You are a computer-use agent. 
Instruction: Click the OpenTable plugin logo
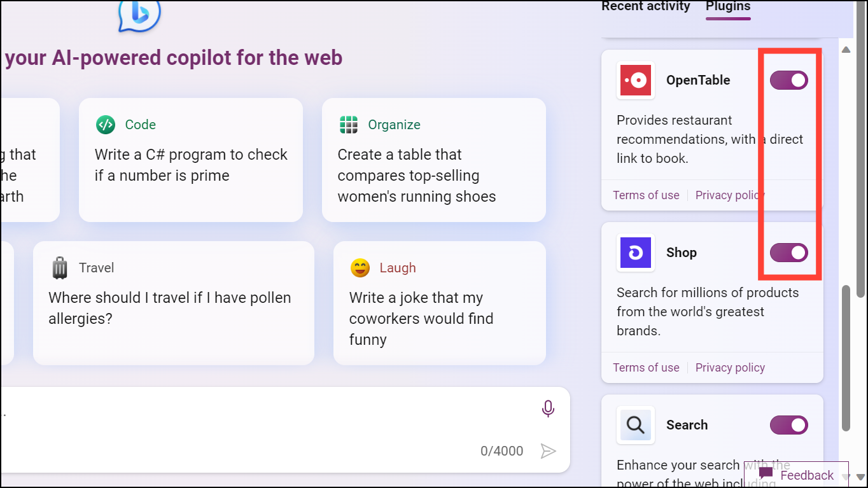636,80
